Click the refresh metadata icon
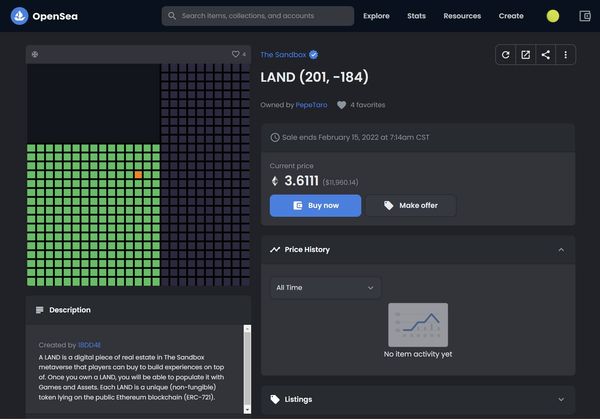Image resolution: width=600 pixels, height=419 pixels. 506,55
